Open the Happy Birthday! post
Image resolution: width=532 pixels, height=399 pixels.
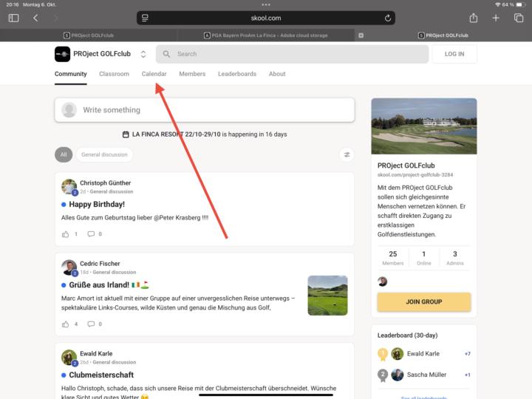[x=97, y=204]
